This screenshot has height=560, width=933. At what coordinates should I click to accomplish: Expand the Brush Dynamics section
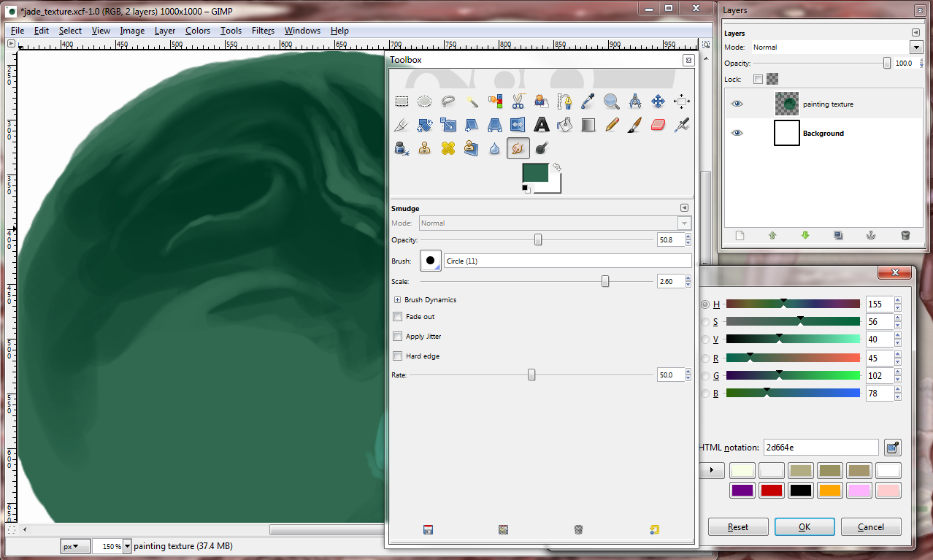(x=398, y=300)
